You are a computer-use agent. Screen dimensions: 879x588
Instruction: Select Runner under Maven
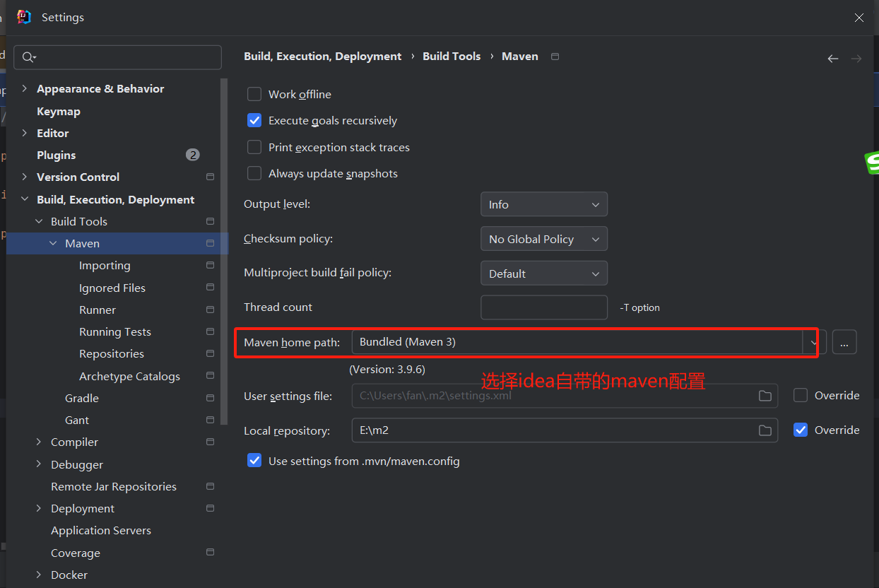pos(98,310)
